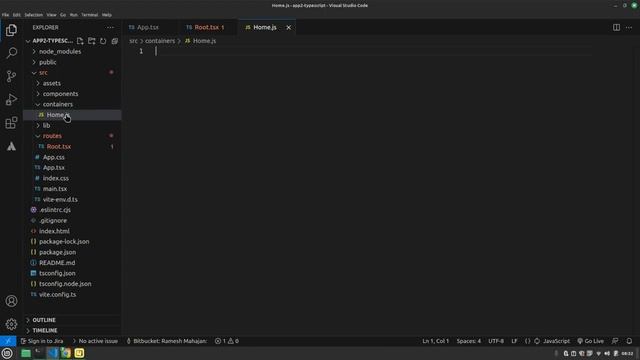Open the system menu in taskbar
Screen dimensions: 640x360
(x=7, y=353)
